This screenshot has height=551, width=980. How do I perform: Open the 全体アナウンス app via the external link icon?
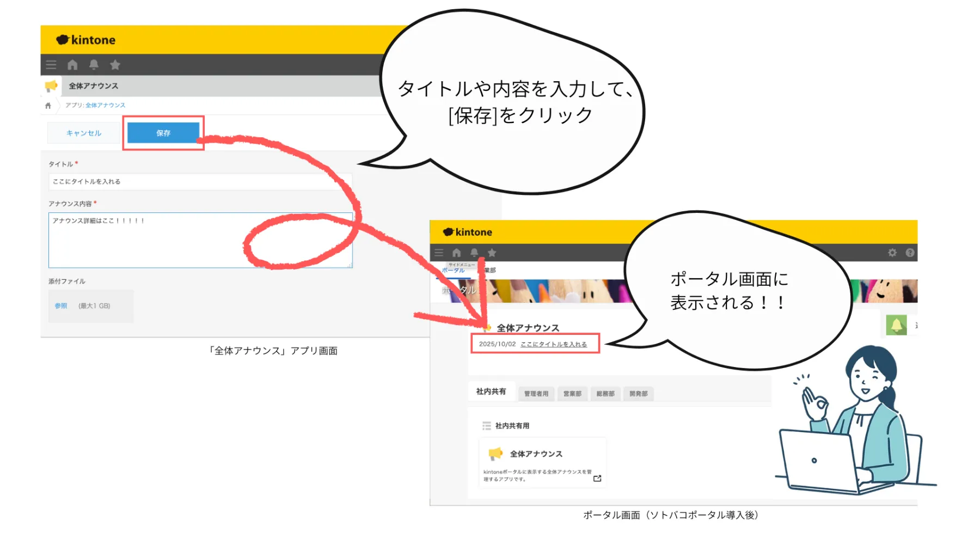click(x=597, y=479)
